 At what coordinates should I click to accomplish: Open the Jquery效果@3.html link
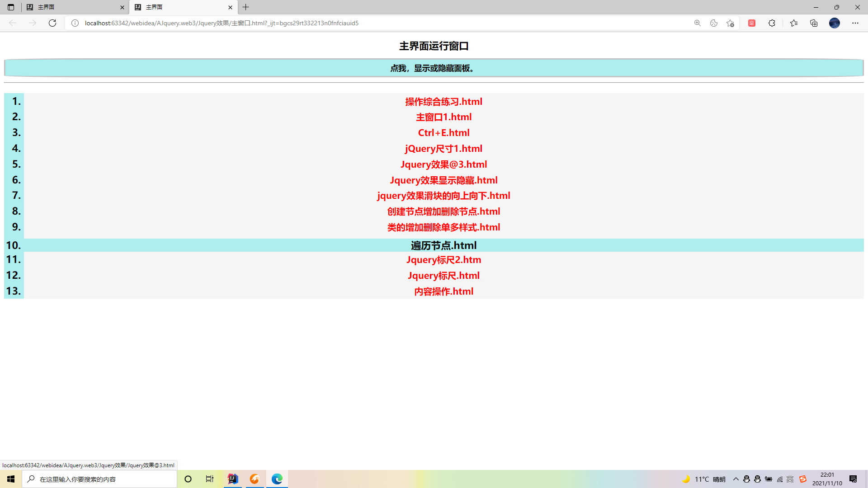[x=443, y=164]
